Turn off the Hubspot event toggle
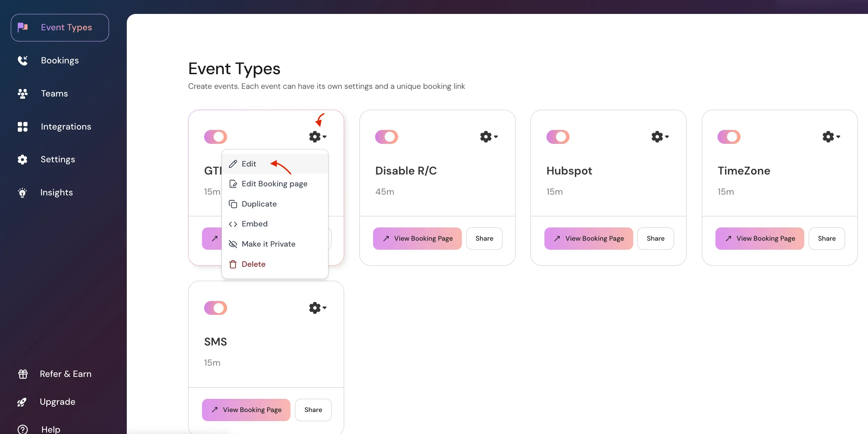This screenshot has height=434, width=868. point(558,137)
